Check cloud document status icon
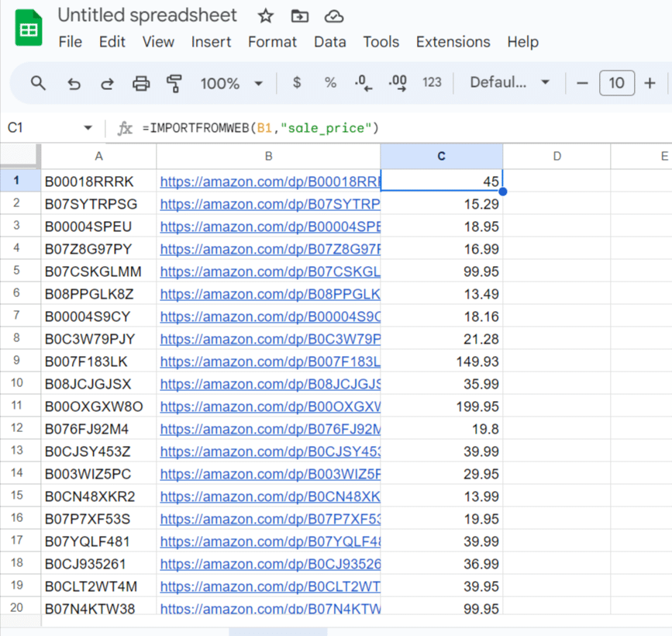672x636 pixels. [333, 16]
